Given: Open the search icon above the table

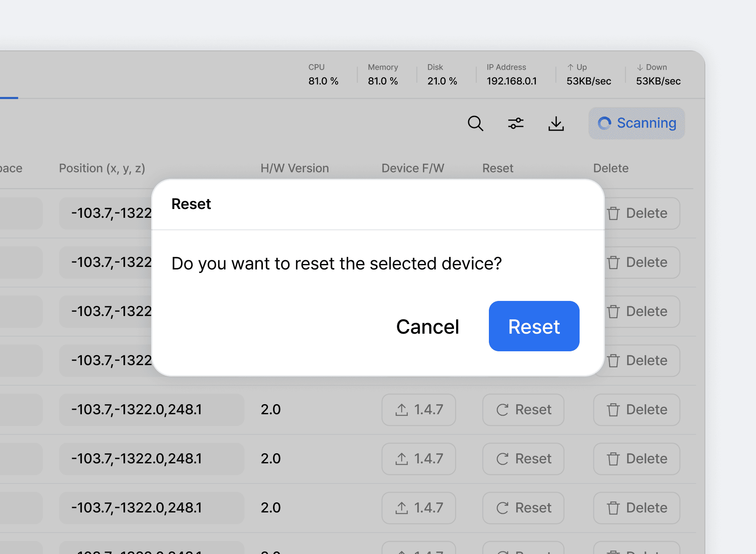Looking at the screenshot, I should pyautogui.click(x=475, y=124).
